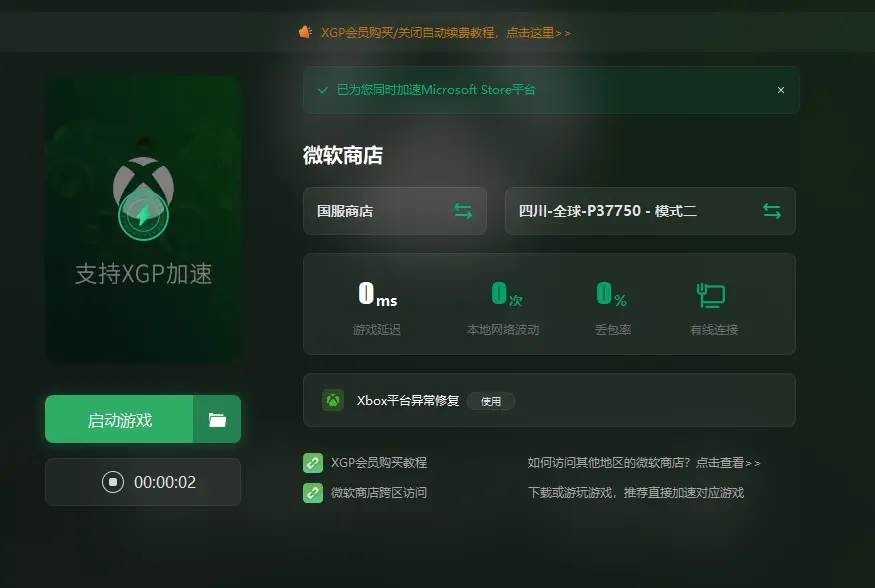
Task: Open the game folder icon next to 启动游戏
Action: click(219, 419)
